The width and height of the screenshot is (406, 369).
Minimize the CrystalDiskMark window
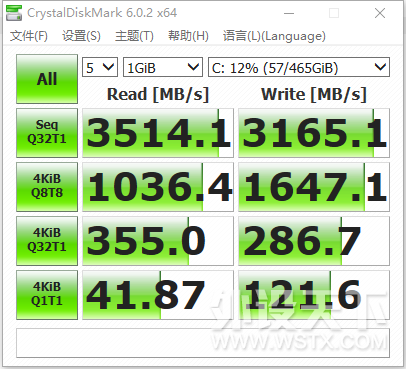289,13
